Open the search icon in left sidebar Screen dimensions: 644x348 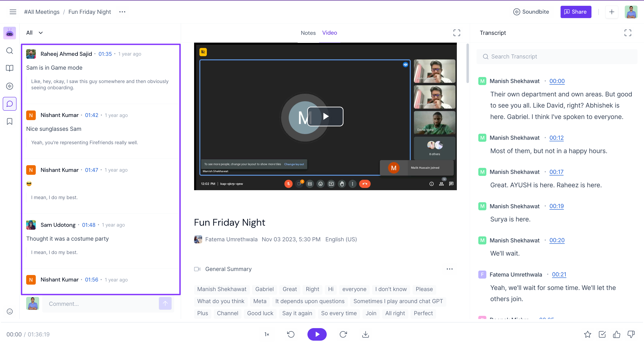[9, 51]
